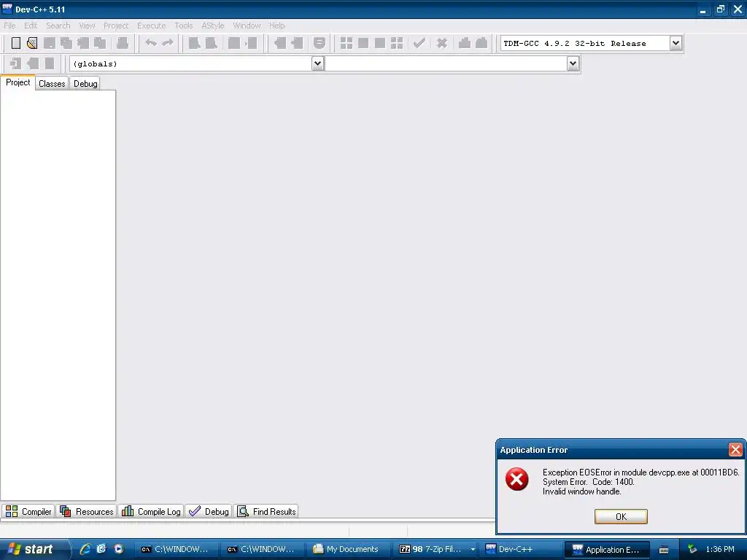Viewport: 747px width, 560px height.
Task: Open the TDM-GCC compiler set dropdown
Action: (676, 43)
